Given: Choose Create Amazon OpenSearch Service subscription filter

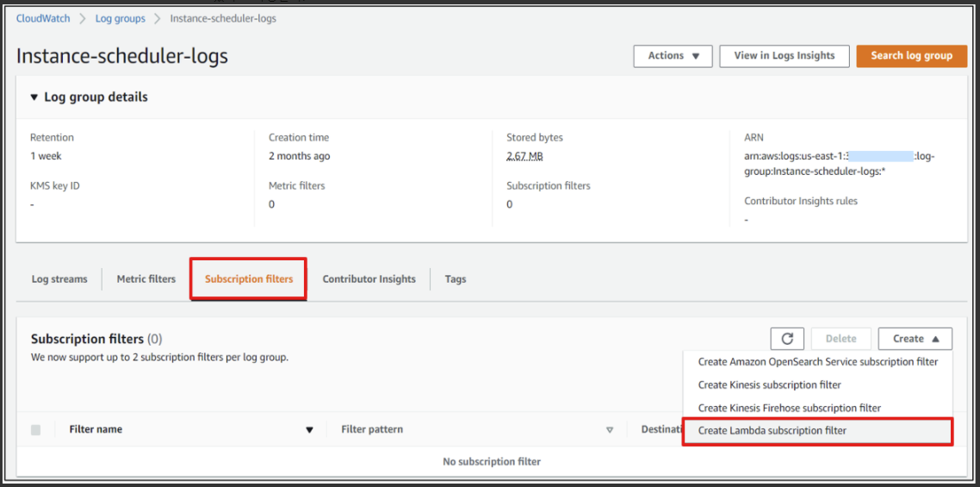Looking at the screenshot, I should 817,362.
